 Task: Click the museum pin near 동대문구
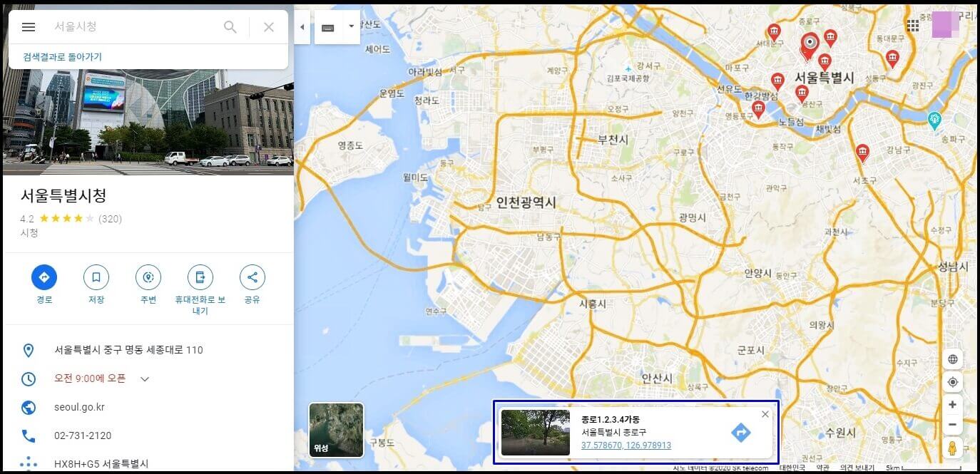click(892, 59)
